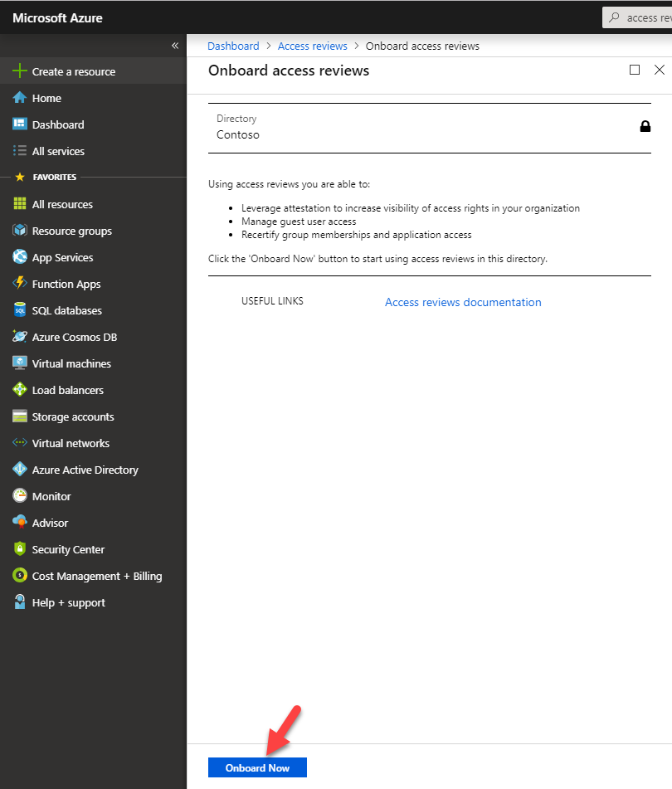Click the Onboard access reviews breadcrumb text

coord(422,46)
